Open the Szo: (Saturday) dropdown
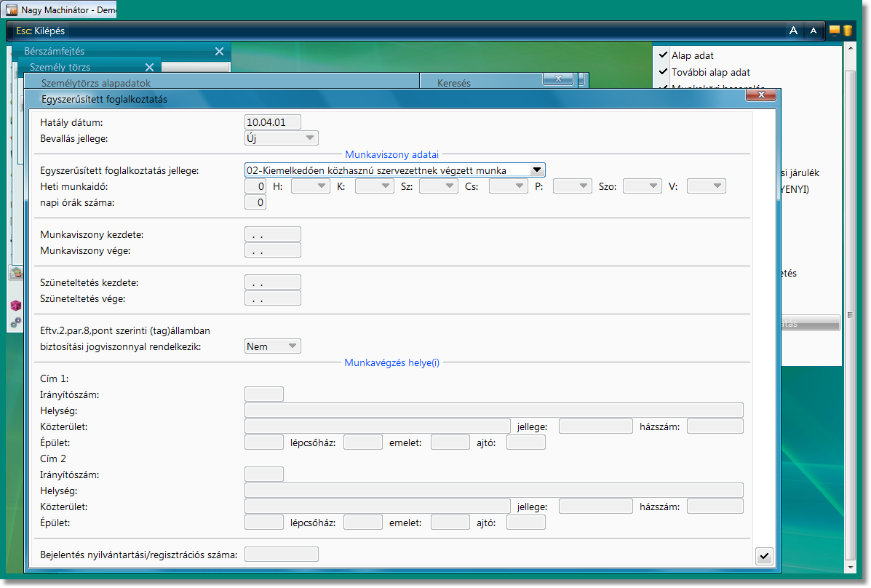The height and width of the screenshot is (588, 871). coord(643,186)
